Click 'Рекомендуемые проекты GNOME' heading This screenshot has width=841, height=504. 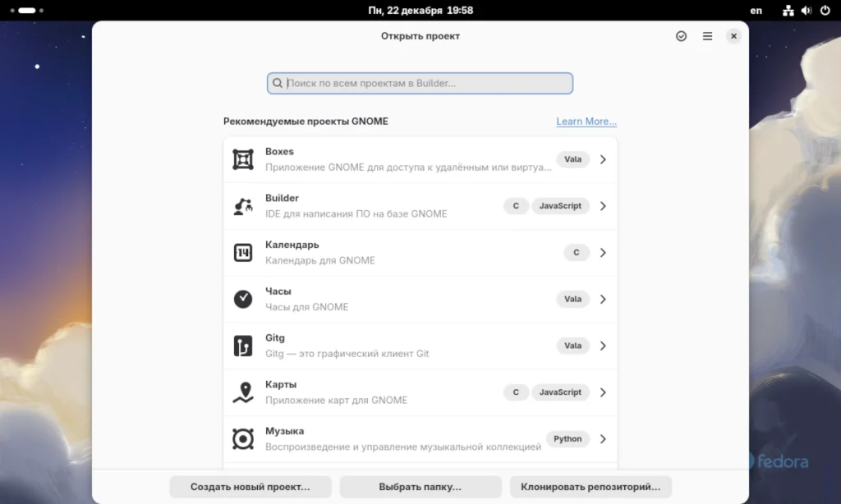pyautogui.click(x=306, y=121)
